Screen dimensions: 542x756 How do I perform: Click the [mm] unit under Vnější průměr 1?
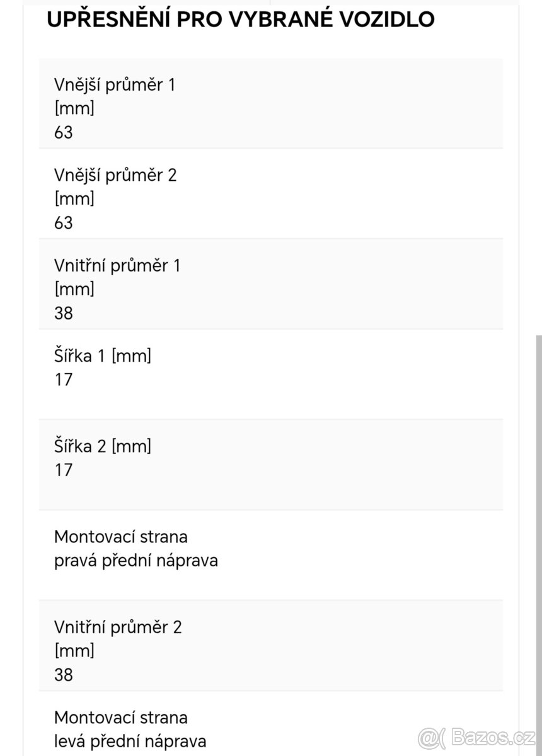tap(74, 108)
